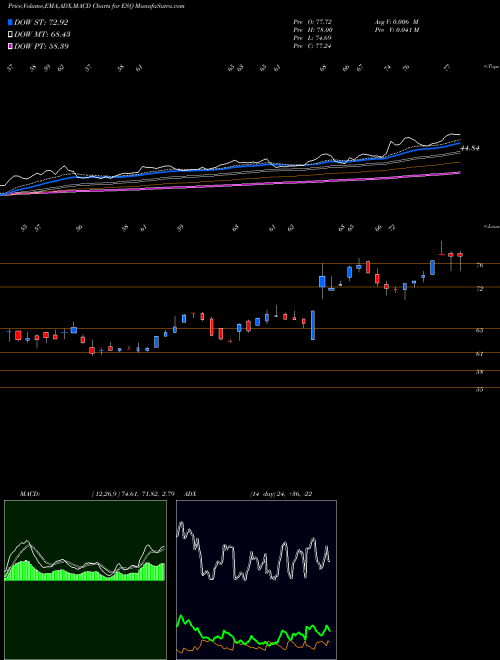Click the chart title mentioning MunafaSutra.com
This screenshot has width=500, height=660.
tap(96, 6)
